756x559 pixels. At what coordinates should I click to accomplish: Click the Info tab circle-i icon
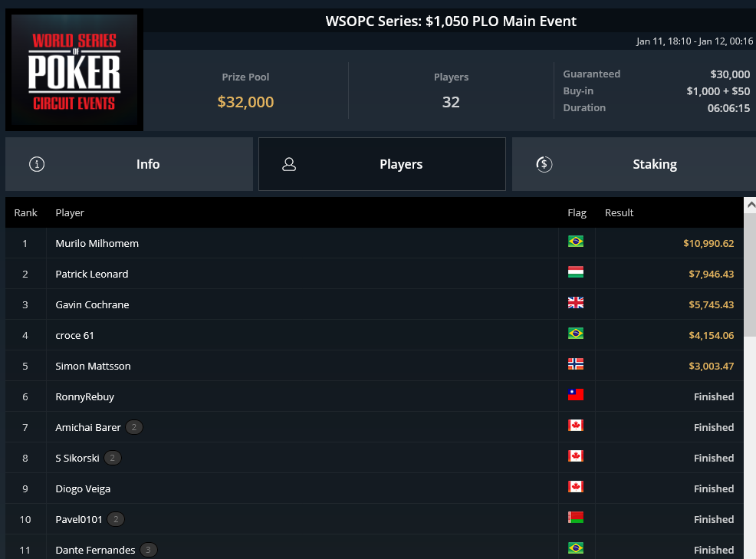[x=37, y=164]
